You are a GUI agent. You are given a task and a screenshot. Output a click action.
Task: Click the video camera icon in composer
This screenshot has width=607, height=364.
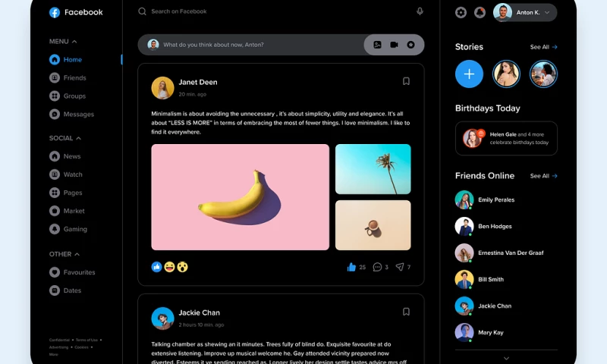click(x=394, y=45)
